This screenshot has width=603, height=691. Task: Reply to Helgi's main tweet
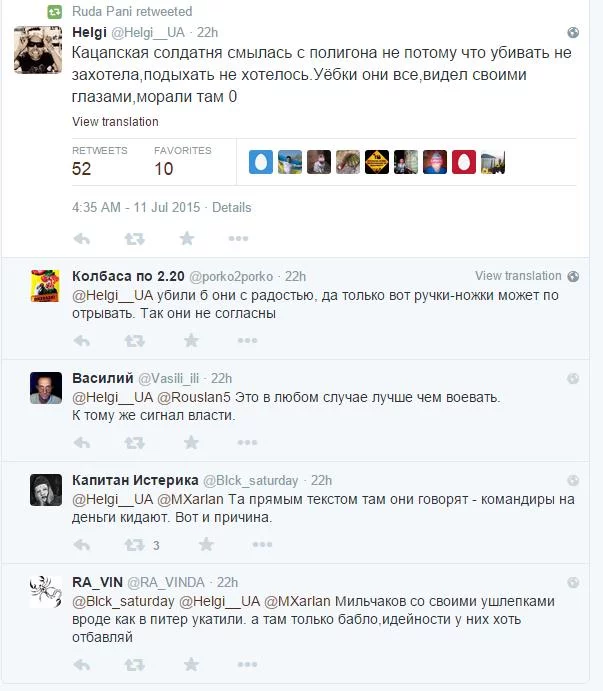82,239
